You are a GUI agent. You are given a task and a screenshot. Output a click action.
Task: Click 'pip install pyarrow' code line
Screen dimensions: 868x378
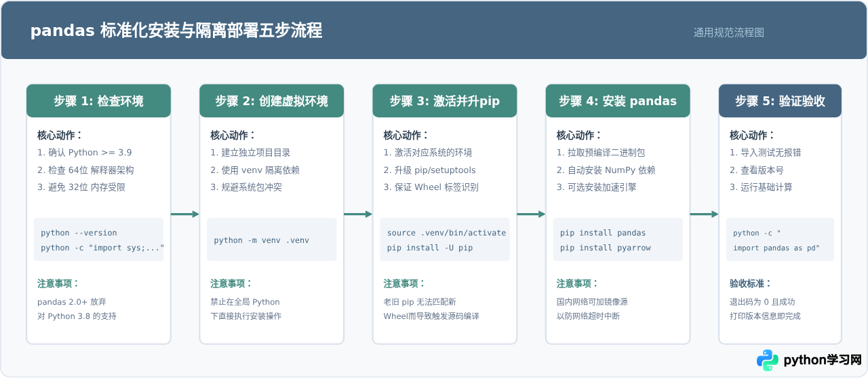point(606,248)
